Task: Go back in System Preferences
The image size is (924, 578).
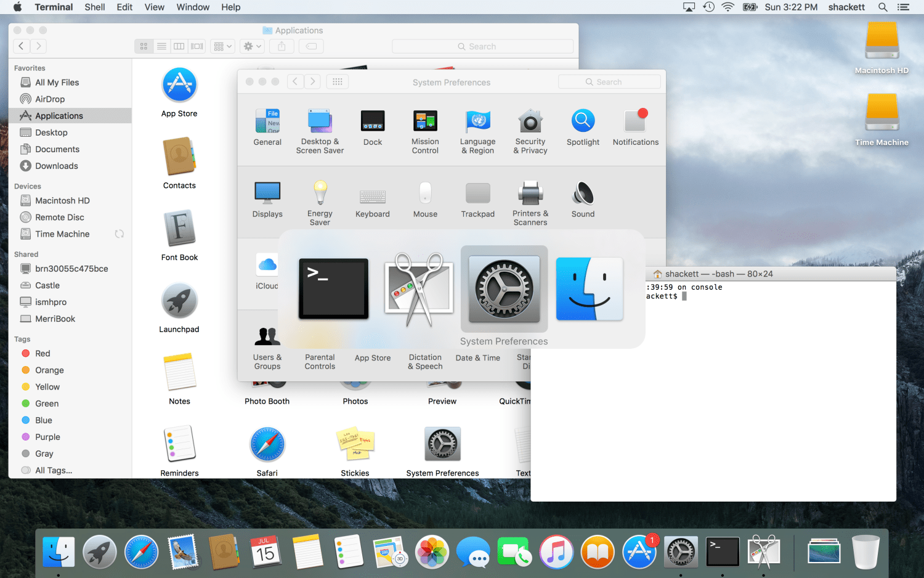Action: 296,81
